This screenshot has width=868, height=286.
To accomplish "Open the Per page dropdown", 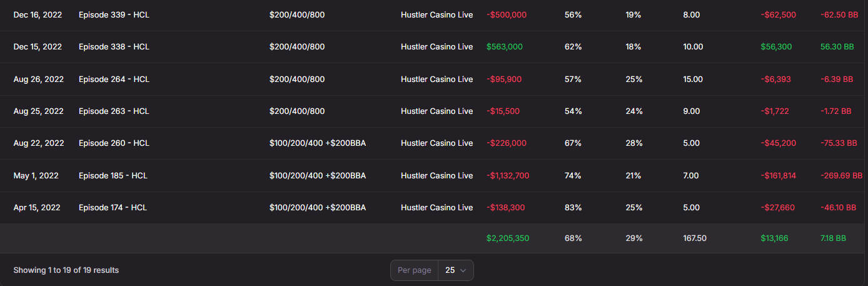I will pos(455,270).
